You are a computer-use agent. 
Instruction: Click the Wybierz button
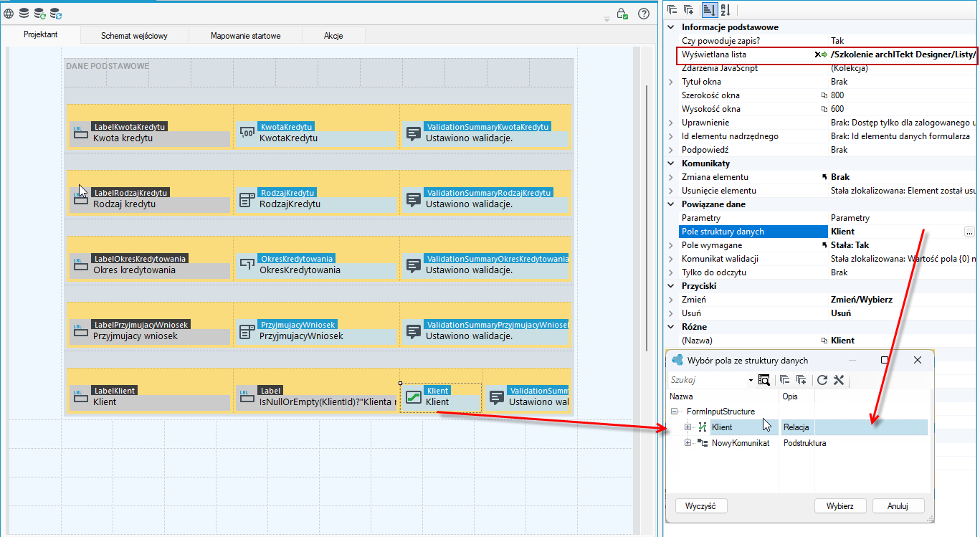pyautogui.click(x=840, y=505)
